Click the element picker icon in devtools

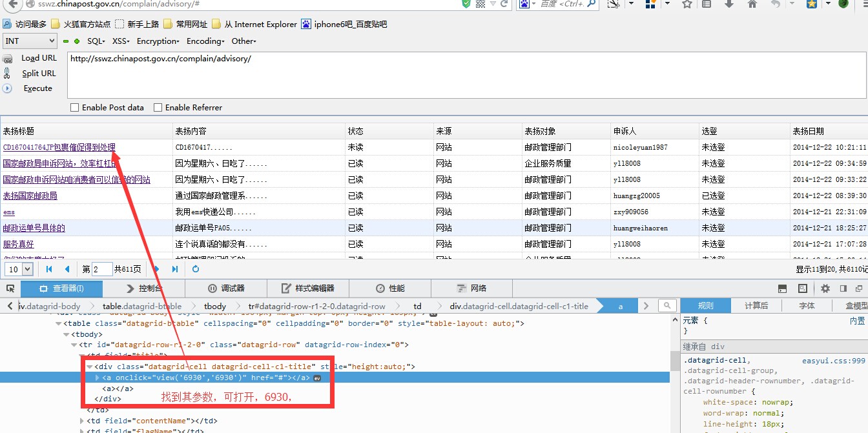point(10,288)
